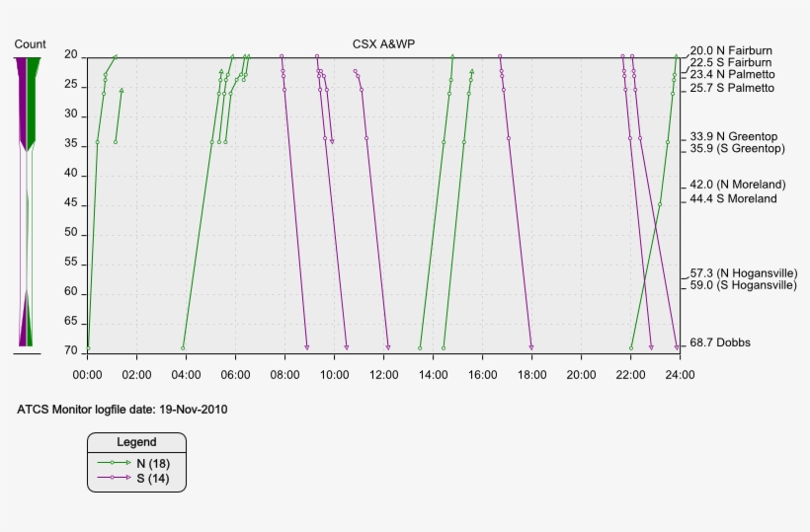Image resolution: width=810 pixels, height=532 pixels.
Task: Click the milepost 60 axis label
Action: pyautogui.click(x=71, y=291)
